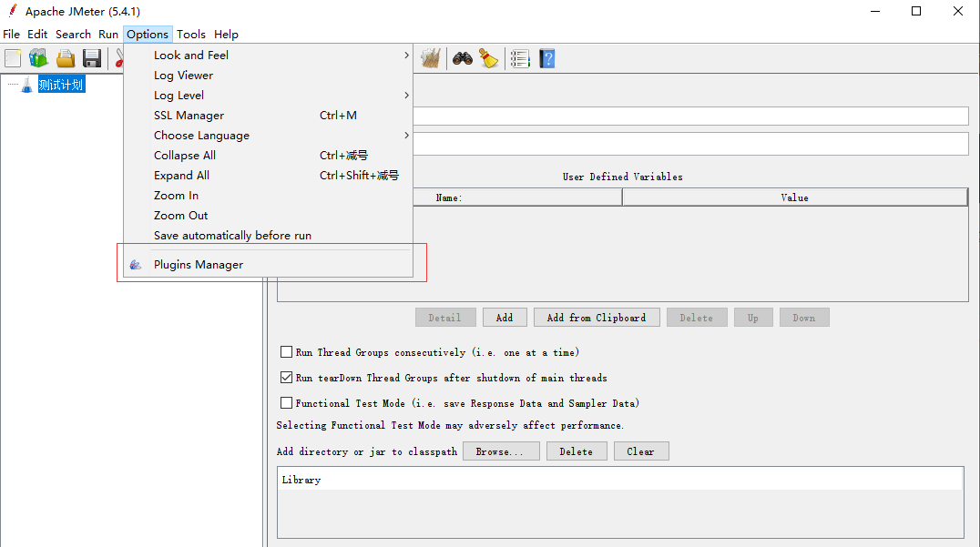The image size is (980, 547).
Task: Click the Library list header
Action: pyautogui.click(x=620, y=480)
